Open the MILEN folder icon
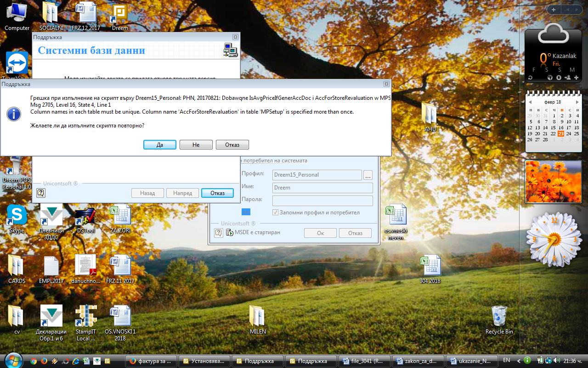The image size is (588, 368). [x=258, y=319]
